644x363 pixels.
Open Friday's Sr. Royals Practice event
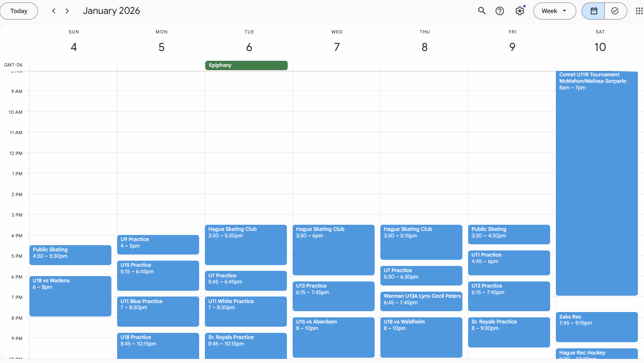[509, 332]
